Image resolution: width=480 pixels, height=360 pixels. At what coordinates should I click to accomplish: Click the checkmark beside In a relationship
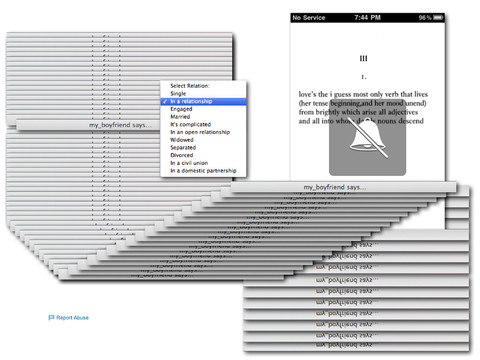tap(165, 101)
